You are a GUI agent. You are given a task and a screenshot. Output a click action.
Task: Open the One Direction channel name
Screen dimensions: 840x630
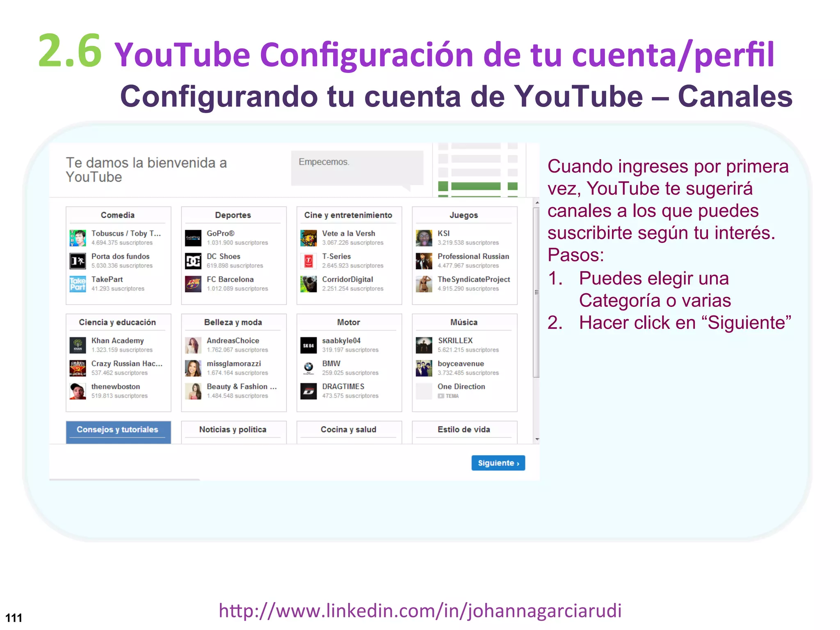point(461,387)
